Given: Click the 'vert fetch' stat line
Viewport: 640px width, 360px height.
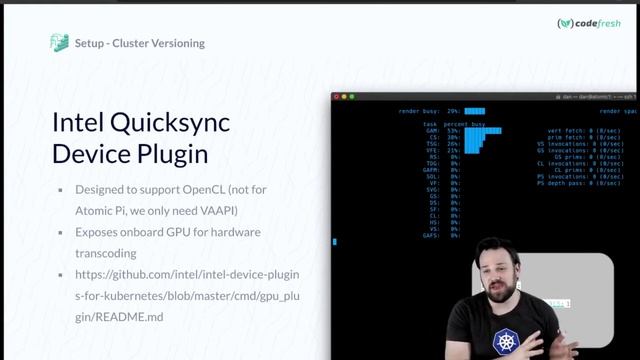Looking at the screenshot, I should click(x=584, y=131).
